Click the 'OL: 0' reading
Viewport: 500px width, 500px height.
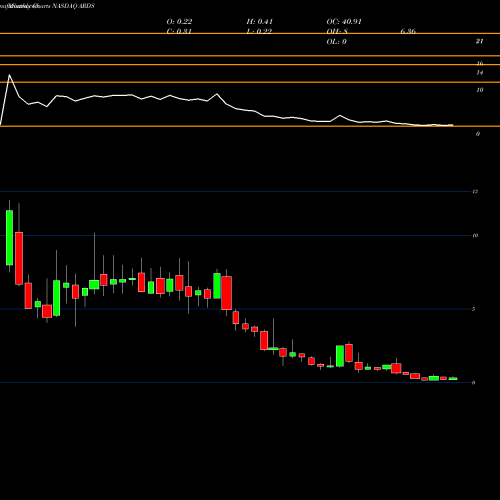(336, 42)
